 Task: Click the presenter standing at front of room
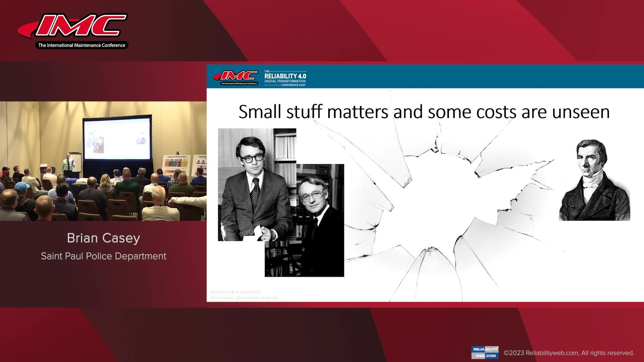(69, 165)
